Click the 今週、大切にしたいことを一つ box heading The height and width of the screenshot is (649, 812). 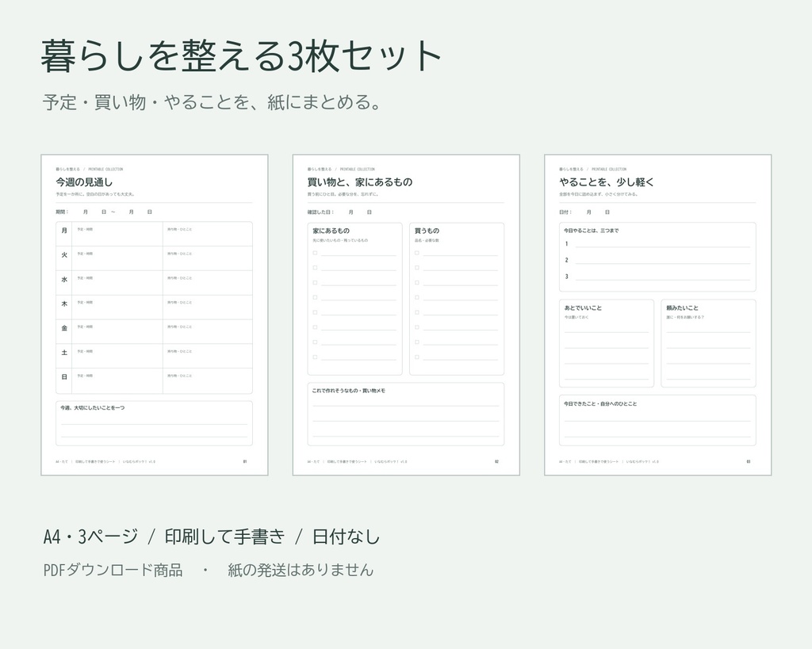(x=92, y=408)
